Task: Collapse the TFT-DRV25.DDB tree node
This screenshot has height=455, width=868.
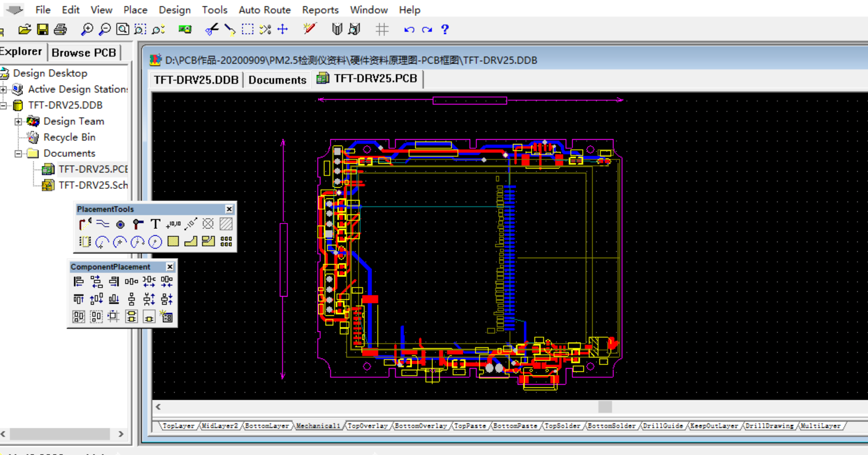Action: 4,105
